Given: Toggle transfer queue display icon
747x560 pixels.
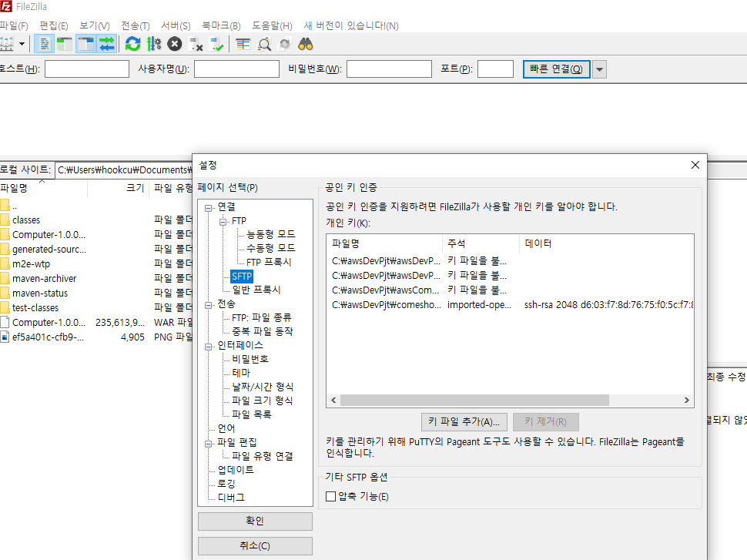Looking at the screenshot, I should [107, 45].
